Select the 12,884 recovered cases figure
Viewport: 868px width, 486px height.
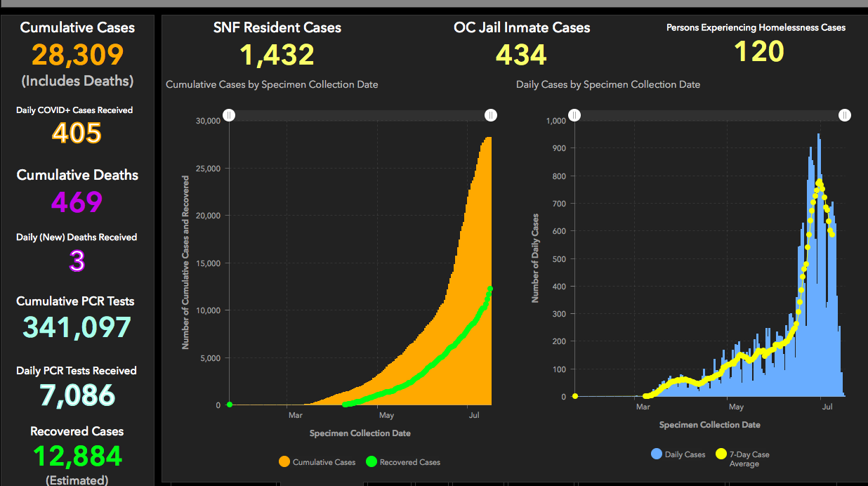pyautogui.click(x=77, y=457)
